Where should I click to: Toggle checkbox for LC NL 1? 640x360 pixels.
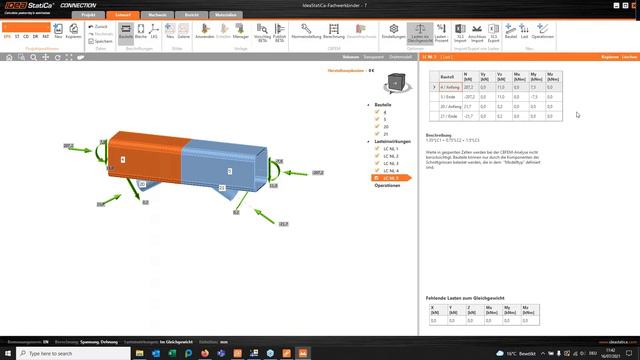377,149
